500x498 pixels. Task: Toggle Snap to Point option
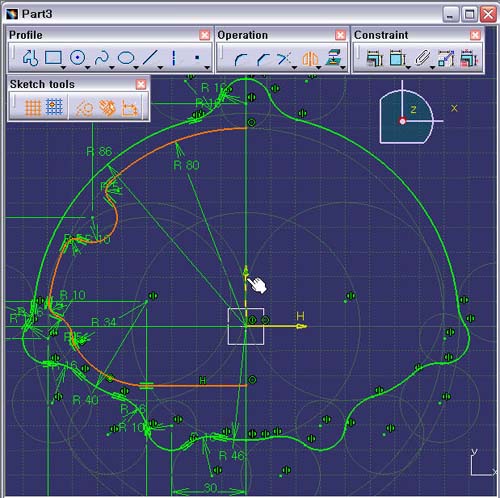click(x=54, y=107)
